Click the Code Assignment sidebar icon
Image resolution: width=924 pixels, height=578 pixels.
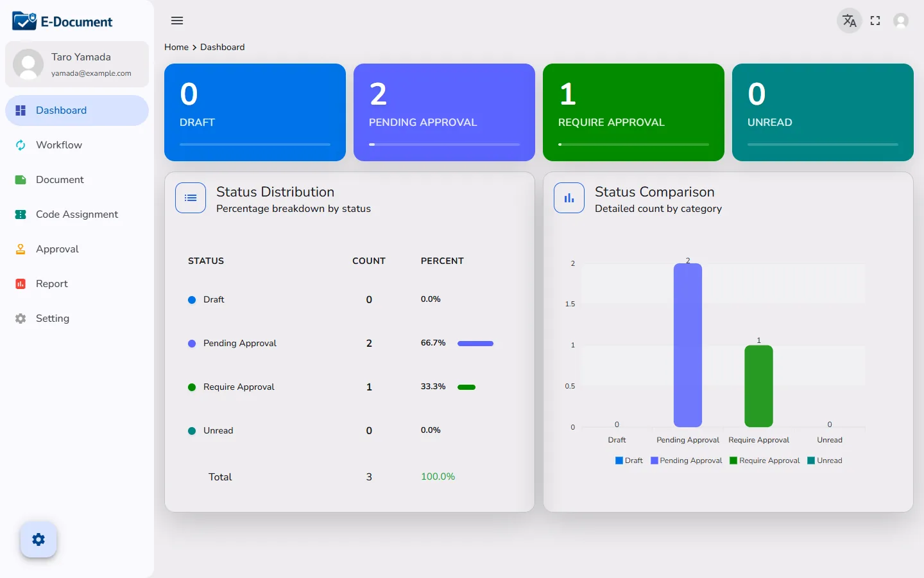21,215
